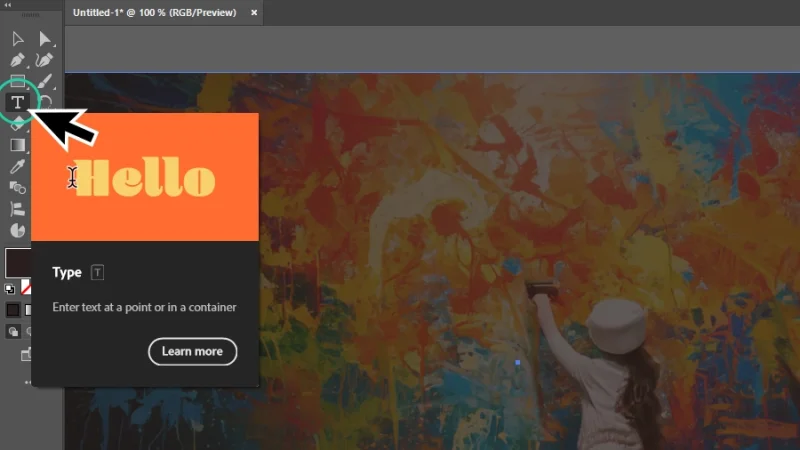Viewport: 800px width, 450px height.
Task: Switch to the Color fill mode button
Action: pos(12,309)
